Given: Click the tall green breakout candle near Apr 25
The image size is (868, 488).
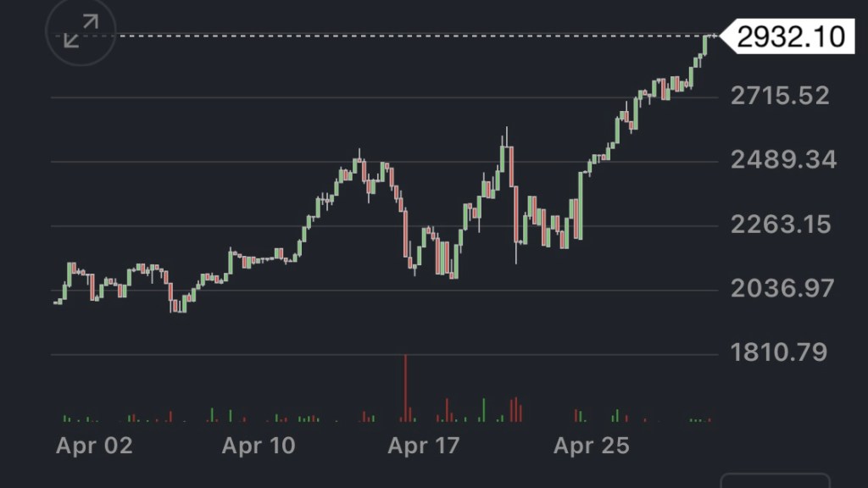Looking at the screenshot, I should [x=581, y=206].
